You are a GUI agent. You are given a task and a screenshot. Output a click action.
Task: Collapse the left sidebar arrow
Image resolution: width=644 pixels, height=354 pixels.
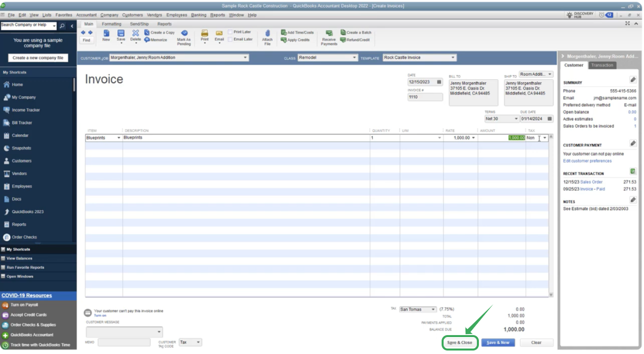(x=72, y=25)
